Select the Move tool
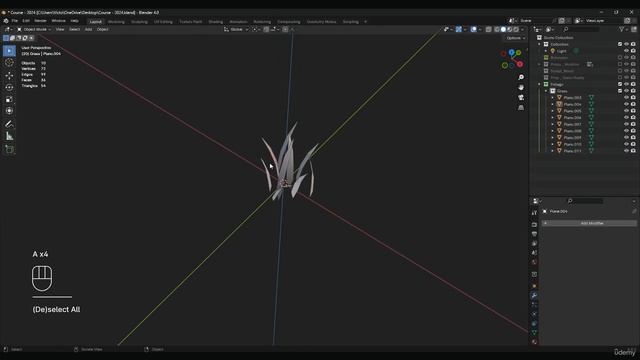The width and height of the screenshot is (640, 360). (x=9, y=76)
